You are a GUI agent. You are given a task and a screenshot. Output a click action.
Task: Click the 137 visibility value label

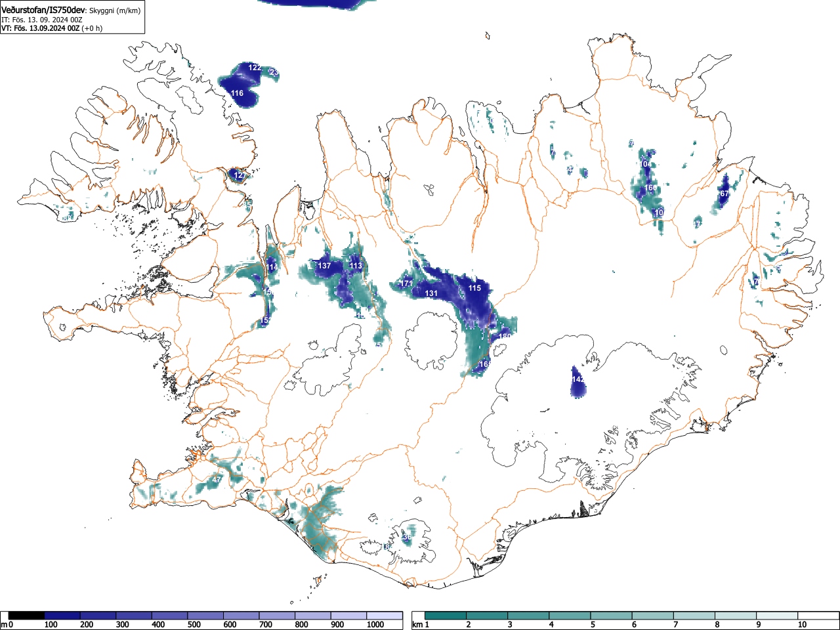pos(324,266)
